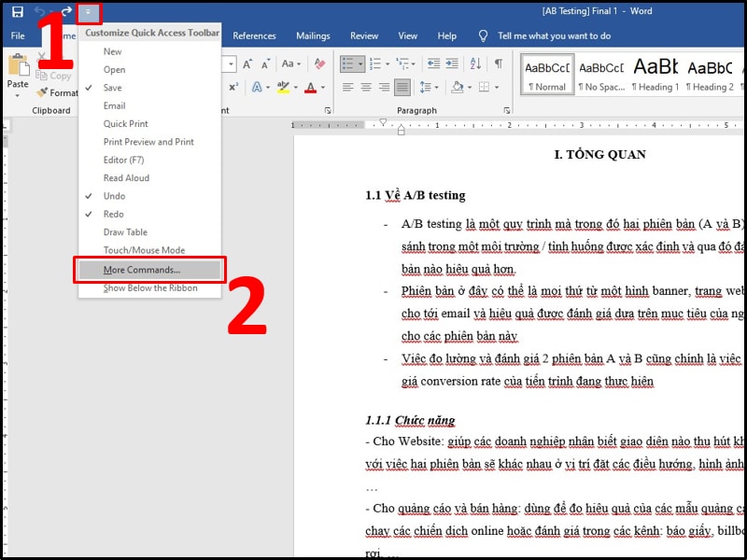The image size is (747, 560).
Task: Click the Shading paint bucket
Action: pos(458,87)
